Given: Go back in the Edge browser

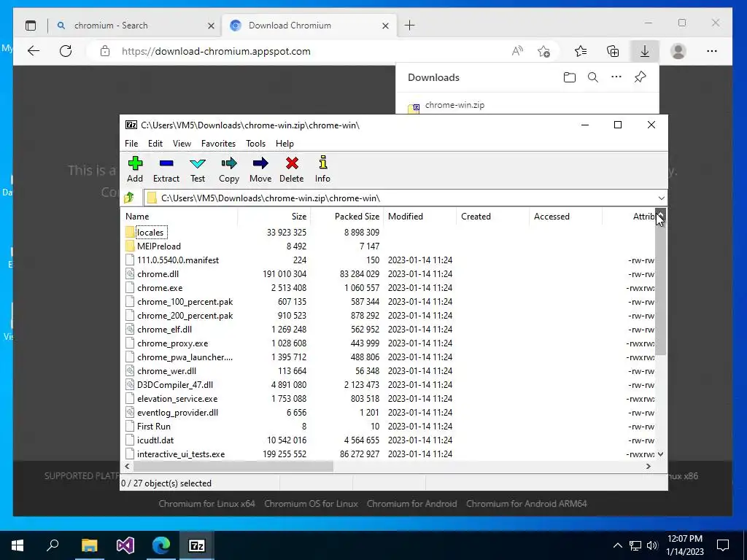Looking at the screenshot, I should pyautogui.click(x=34, y=51).
